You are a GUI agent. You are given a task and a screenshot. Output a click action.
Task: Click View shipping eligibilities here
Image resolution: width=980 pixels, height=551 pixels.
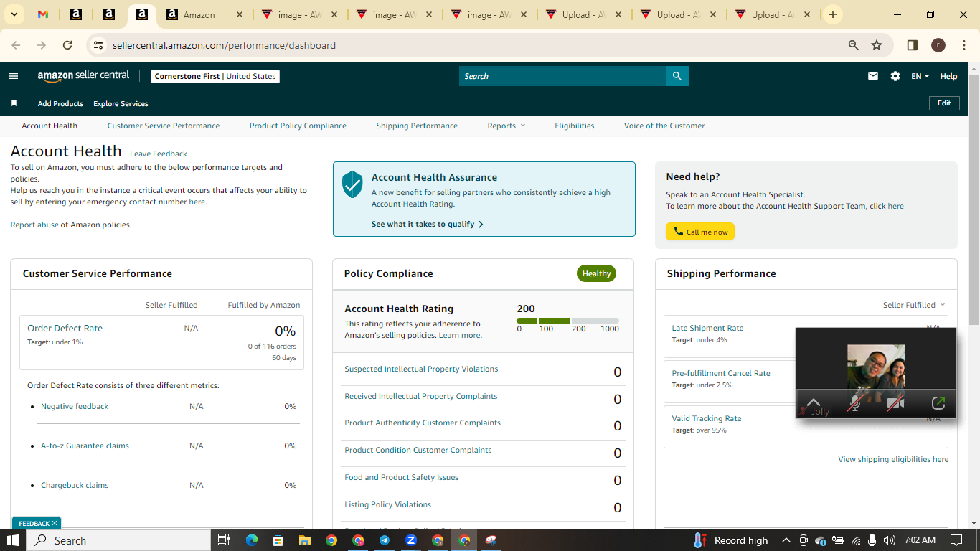[893, 459]
